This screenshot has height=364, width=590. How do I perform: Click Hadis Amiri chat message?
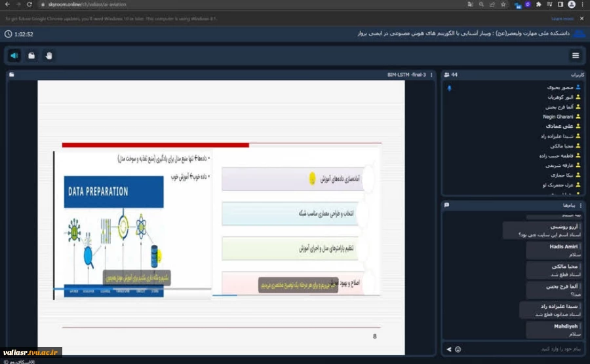pos(554,250)
